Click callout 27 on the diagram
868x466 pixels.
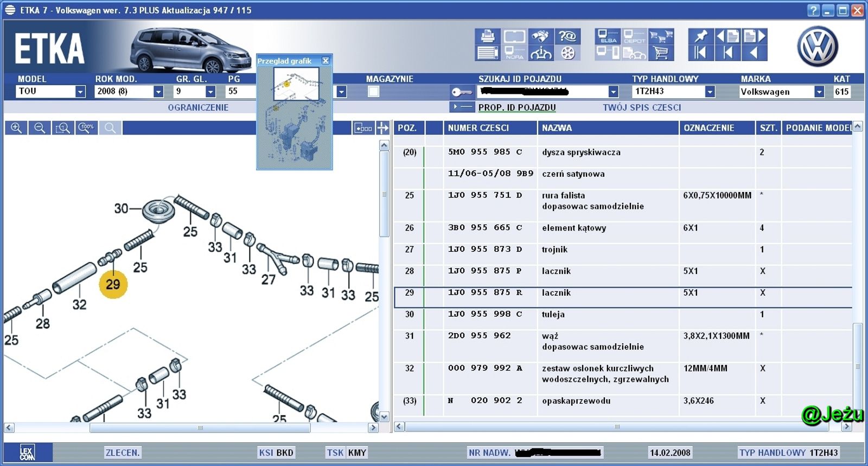[269, 279]
